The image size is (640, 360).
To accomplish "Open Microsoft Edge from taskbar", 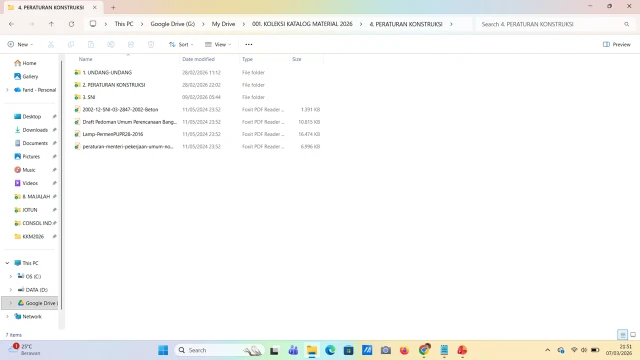I will tap(330, 350).
